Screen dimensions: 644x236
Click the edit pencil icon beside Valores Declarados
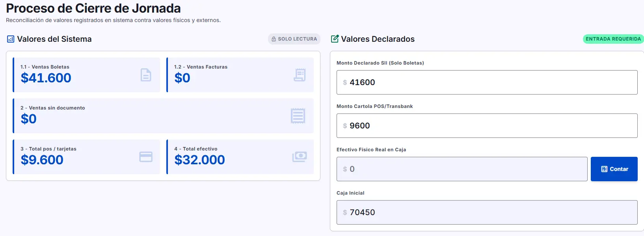(x=335, y=39)
